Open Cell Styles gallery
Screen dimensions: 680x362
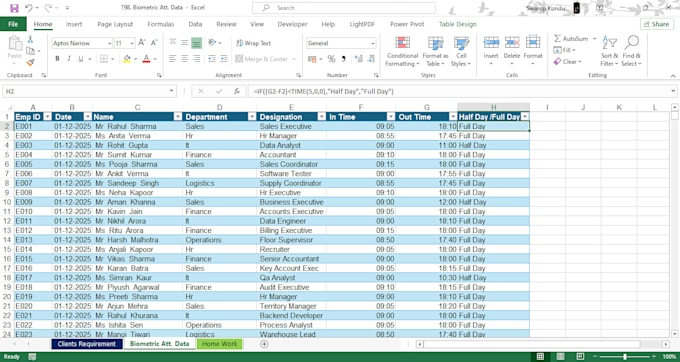tap(461, 52)
